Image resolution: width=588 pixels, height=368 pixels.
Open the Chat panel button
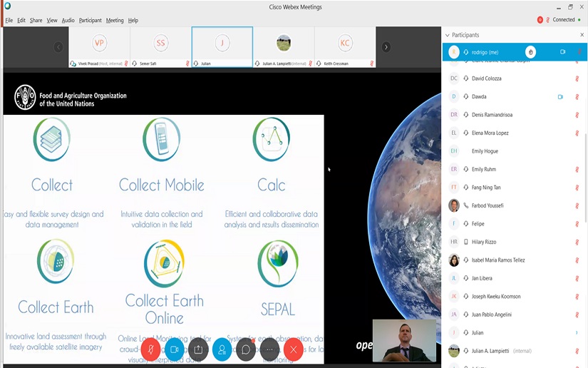tap(246, 349)
